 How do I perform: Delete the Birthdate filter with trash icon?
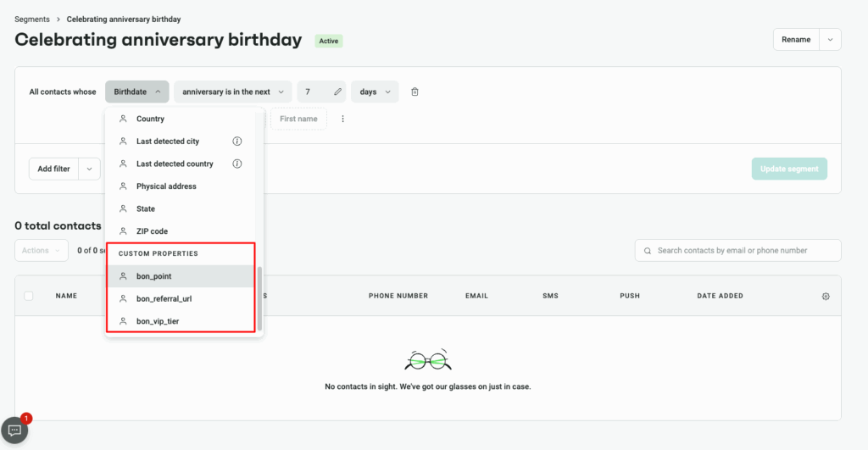(415, 92)
